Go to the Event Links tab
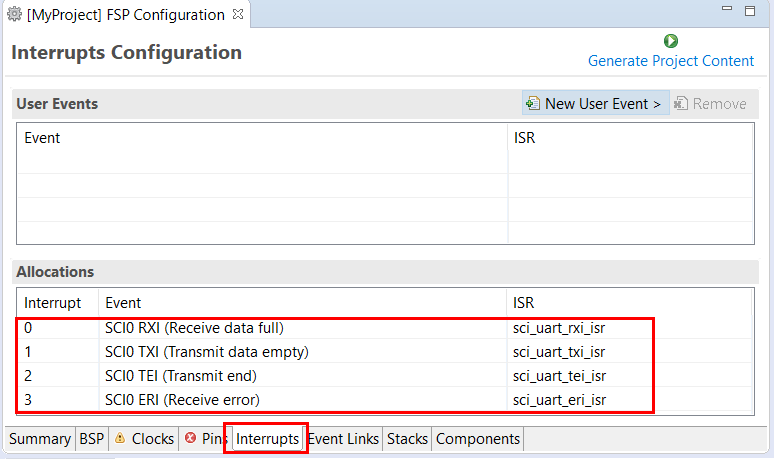Screen dimensions: 774x459 tap(343, 439)
